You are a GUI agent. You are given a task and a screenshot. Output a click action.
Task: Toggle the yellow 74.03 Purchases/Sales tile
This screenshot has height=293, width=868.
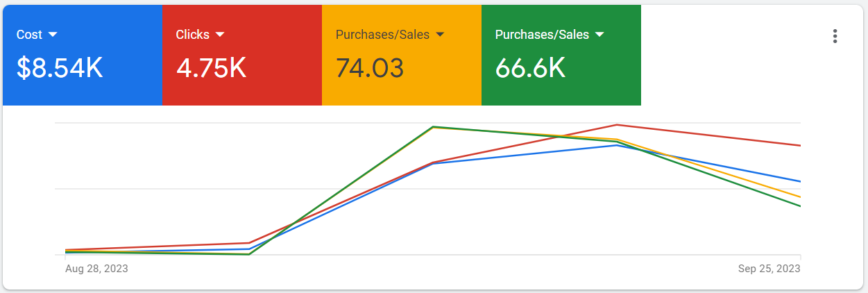click(x=402, y=56)
